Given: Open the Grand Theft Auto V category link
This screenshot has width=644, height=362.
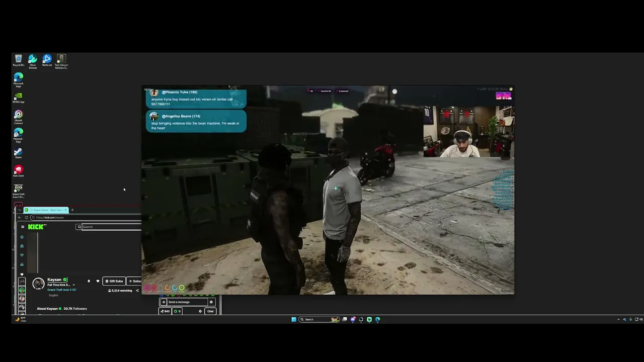Looking at the screenshot, I should pyautogui.click(x=62, y=290).
